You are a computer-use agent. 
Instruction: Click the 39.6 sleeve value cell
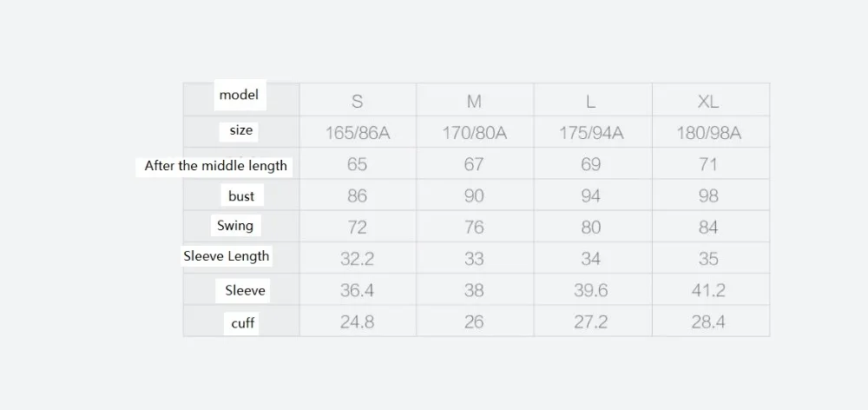pyautogui.click(x=591, y=290)
